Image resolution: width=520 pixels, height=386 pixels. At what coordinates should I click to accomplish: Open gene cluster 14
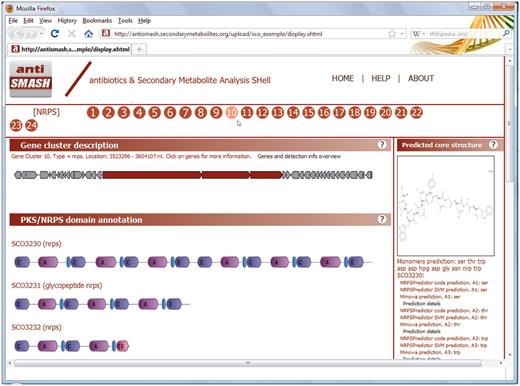[293, 113]
